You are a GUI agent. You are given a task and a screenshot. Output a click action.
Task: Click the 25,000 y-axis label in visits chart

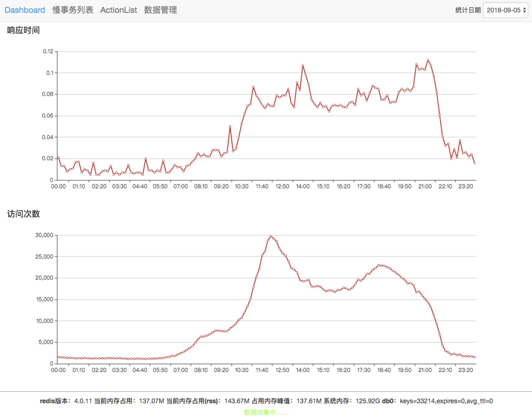click(x=44, y=257)
